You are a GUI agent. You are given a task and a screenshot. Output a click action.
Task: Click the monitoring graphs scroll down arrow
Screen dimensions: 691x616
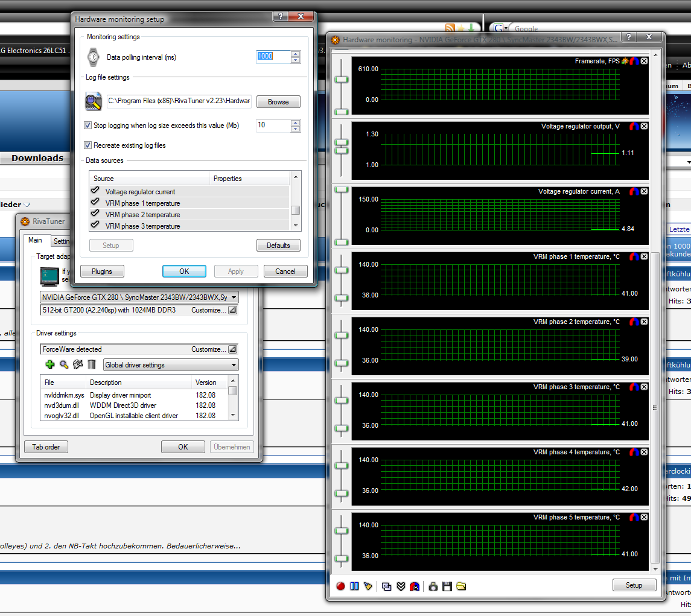pos(655,570)
